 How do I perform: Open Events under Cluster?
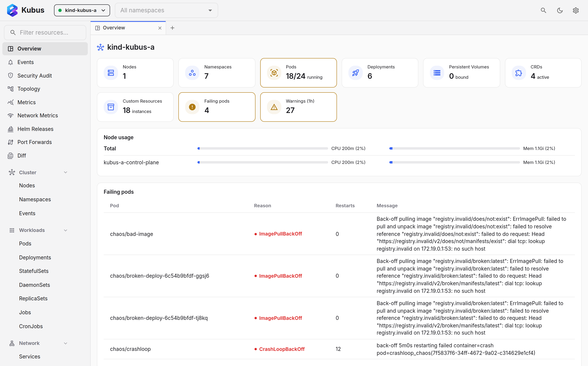(27, 213)
